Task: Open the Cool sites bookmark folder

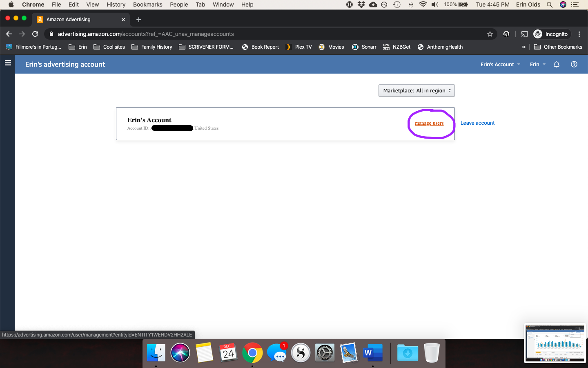Action: [x=109, y=47]
